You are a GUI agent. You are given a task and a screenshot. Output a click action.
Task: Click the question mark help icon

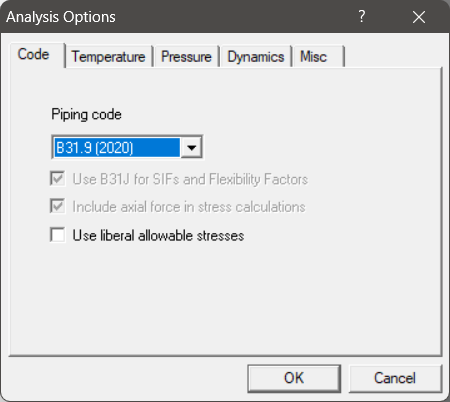point(362,16)
